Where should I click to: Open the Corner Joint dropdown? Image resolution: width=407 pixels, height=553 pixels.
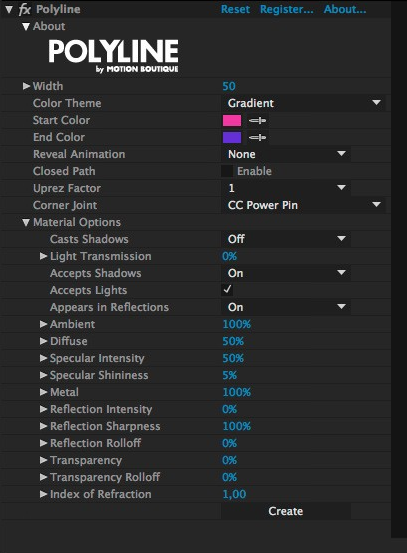[x=304, y=205]
